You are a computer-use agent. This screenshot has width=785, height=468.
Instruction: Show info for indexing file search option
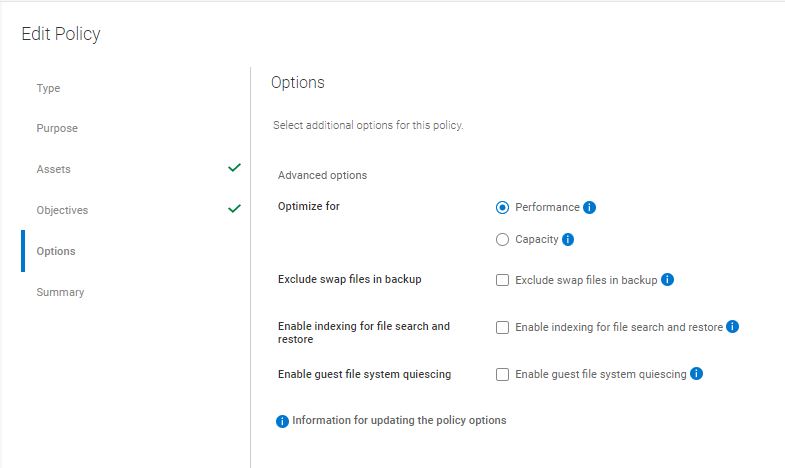click(733, 327)
